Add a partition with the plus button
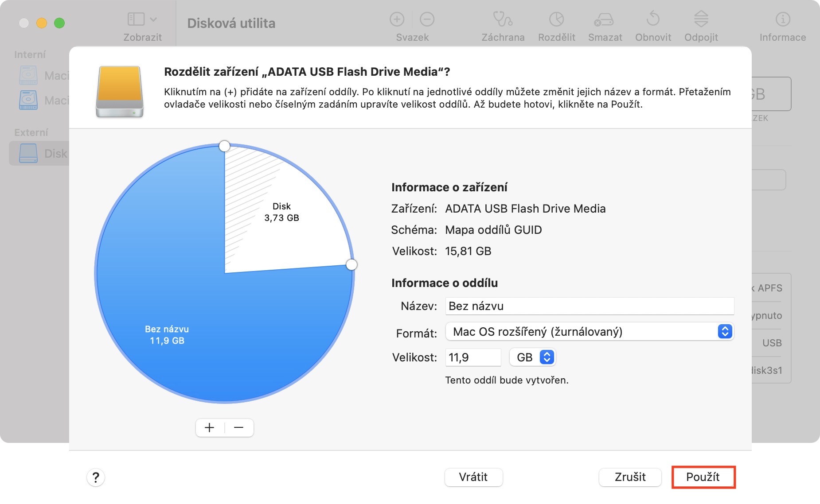The width and height of the screenshot is (820, 504). pyautogui.click(x=210, y=428)
